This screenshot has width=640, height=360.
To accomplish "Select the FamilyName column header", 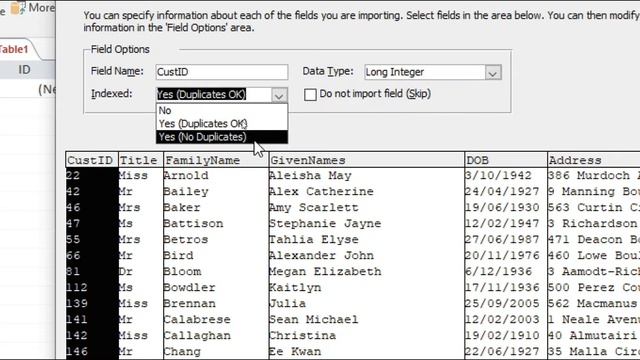I will (216, 160).
